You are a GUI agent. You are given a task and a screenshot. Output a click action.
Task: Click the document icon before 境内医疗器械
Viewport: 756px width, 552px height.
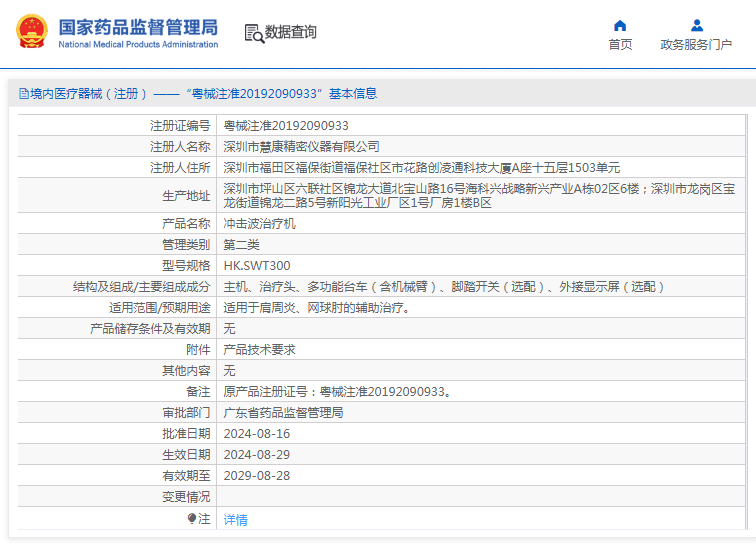point(24,94)
